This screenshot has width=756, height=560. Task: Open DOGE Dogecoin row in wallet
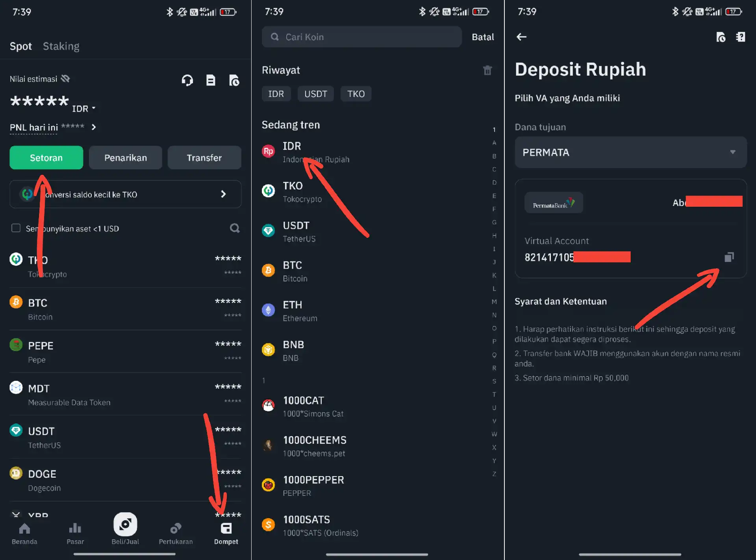(x=126, y=480)
